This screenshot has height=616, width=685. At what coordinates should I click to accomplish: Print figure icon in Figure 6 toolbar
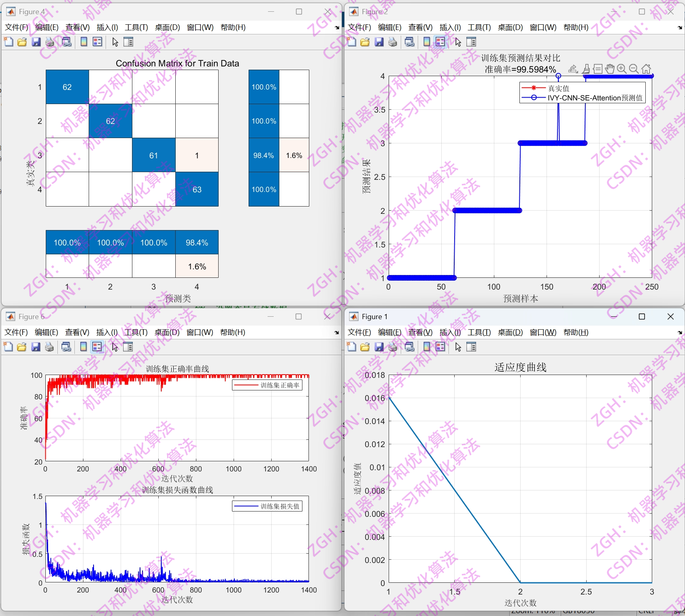click(x=49, y=347)
